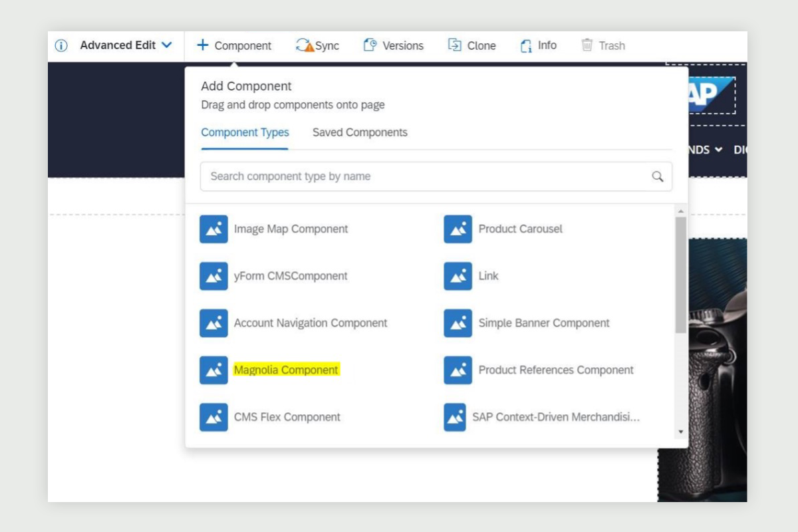Select the Simple Banner Component entry

(x=543, y=323)
